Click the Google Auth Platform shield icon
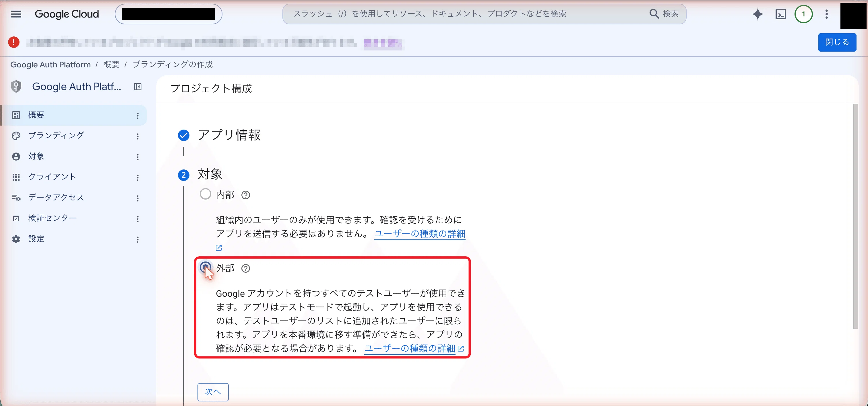868x406 pixels. tap(16, 87)
